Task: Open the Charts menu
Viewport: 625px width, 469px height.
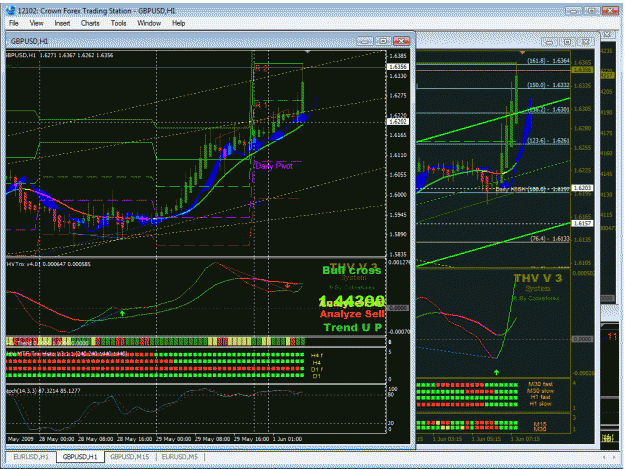Action: click(x=90, y=23)
